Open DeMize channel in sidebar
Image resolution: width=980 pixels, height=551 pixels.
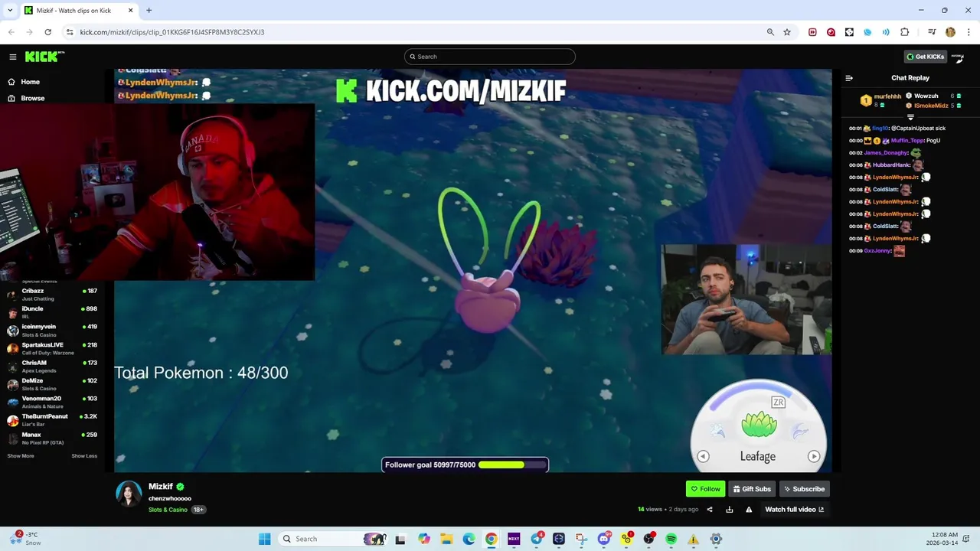(x=52, y=384)
